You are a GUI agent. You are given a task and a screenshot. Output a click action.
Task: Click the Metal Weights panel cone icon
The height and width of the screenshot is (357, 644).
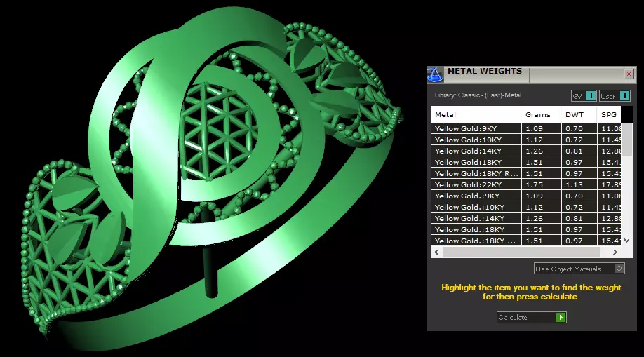[x=434, y=75]
